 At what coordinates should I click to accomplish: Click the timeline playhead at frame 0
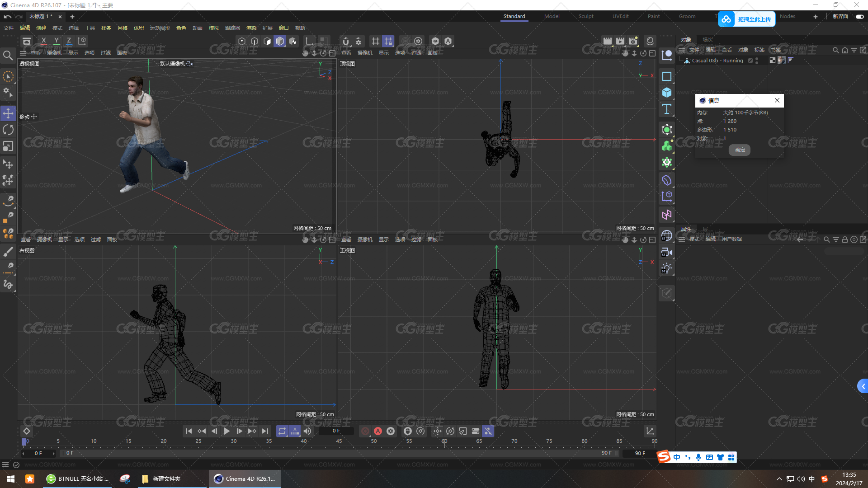tap(24, 441)
